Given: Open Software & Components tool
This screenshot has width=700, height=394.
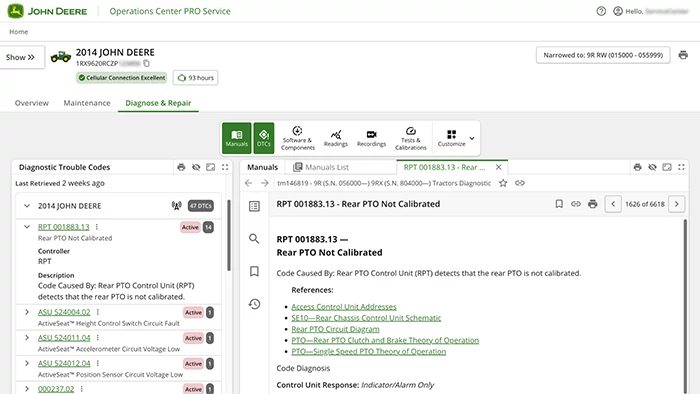Looking at the screenshot, I should pyautogui.click(x=298, y=138).
